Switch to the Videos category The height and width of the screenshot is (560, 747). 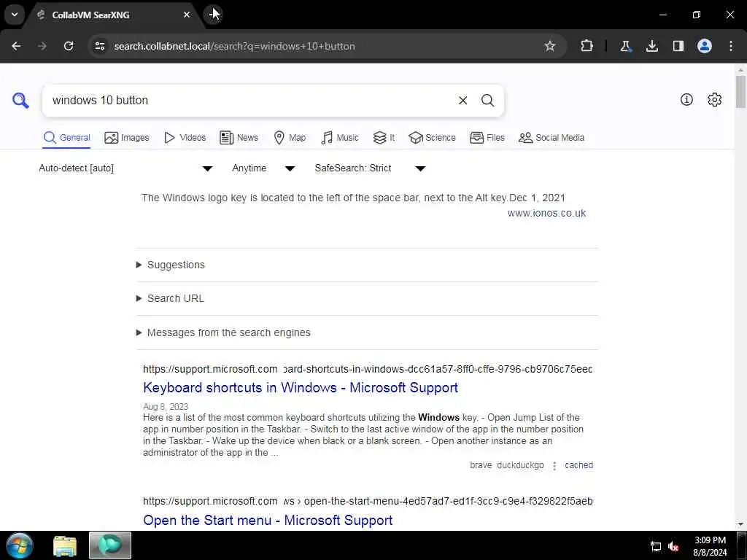[185, 138]
